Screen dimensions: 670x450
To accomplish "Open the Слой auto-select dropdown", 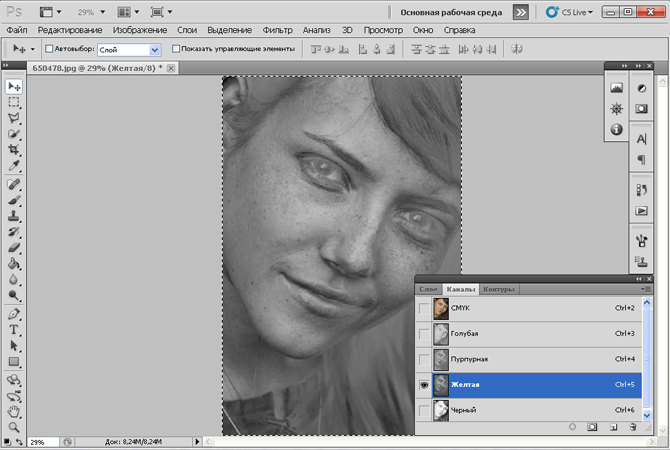I will [x=154, y=49].
